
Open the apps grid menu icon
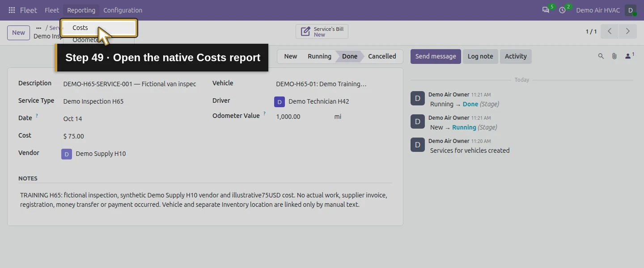click(x=12, y=10)
